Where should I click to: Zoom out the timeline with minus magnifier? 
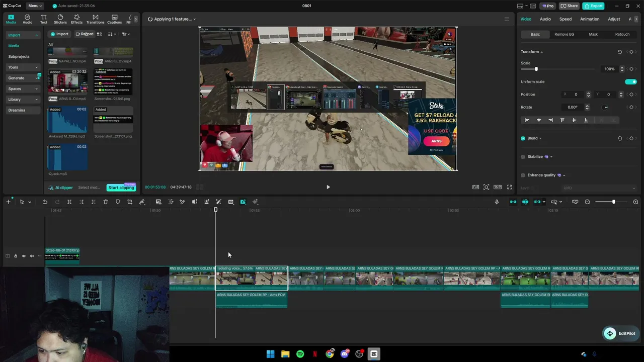[x=587, y=202]
